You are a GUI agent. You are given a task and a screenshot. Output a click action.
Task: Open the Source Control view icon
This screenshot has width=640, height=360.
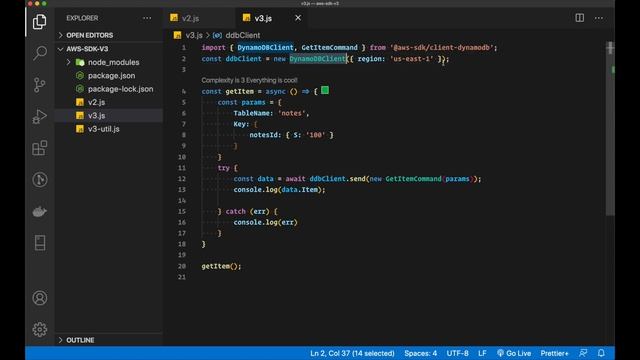coord(40,84)
